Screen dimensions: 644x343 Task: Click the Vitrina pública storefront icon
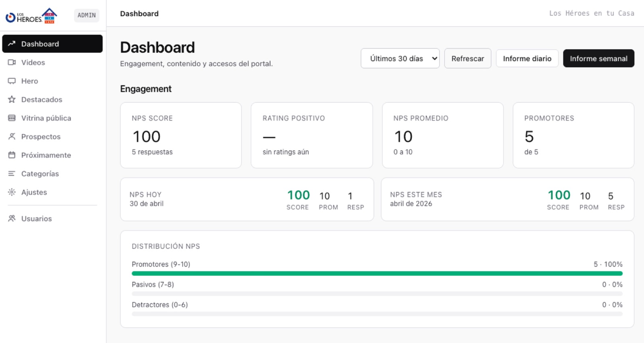point(12,118)
